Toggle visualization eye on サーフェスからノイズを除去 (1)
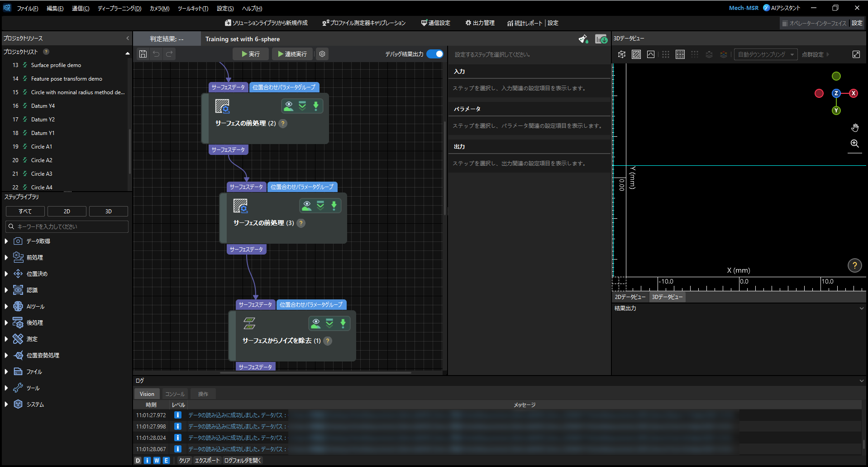 [315, 323]
